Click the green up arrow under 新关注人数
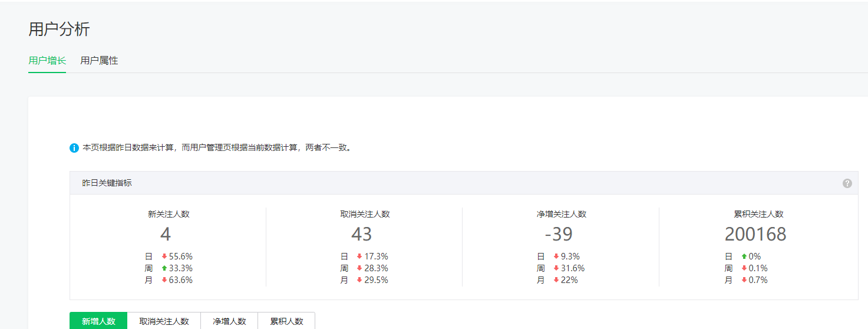This screenshot has width=868, height=329. (164, 268)
